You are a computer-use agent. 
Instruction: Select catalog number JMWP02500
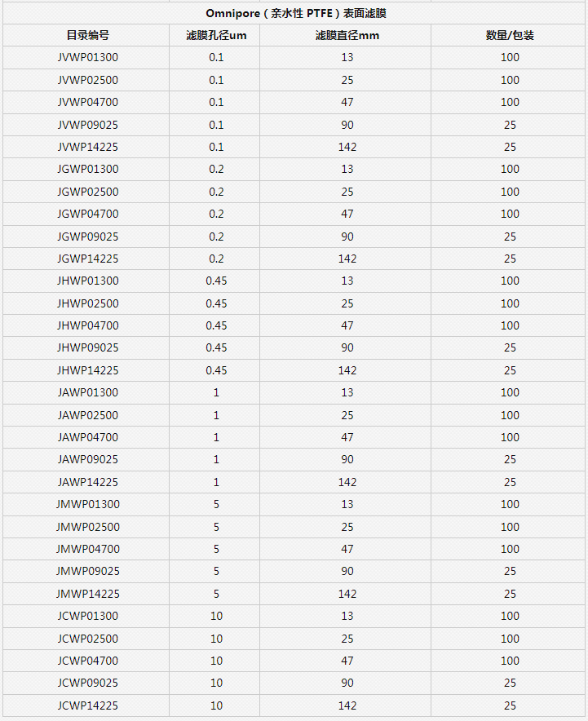[88, 527]
